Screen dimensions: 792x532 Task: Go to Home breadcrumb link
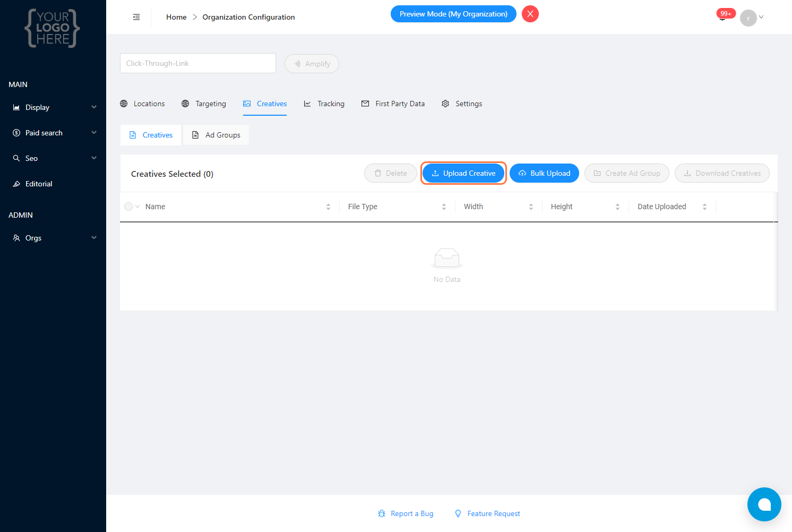pyautogui.click(x=176, y=17)
